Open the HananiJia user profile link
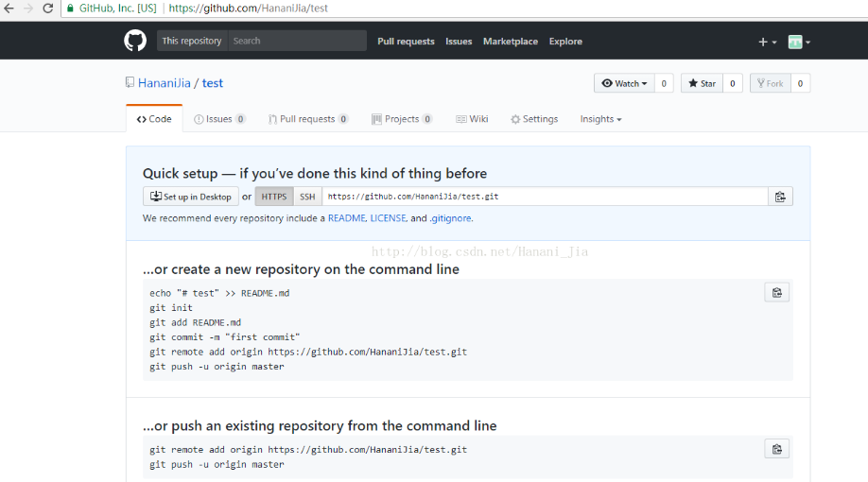Screen dimensions: 868x482 [x=165, y=83]
